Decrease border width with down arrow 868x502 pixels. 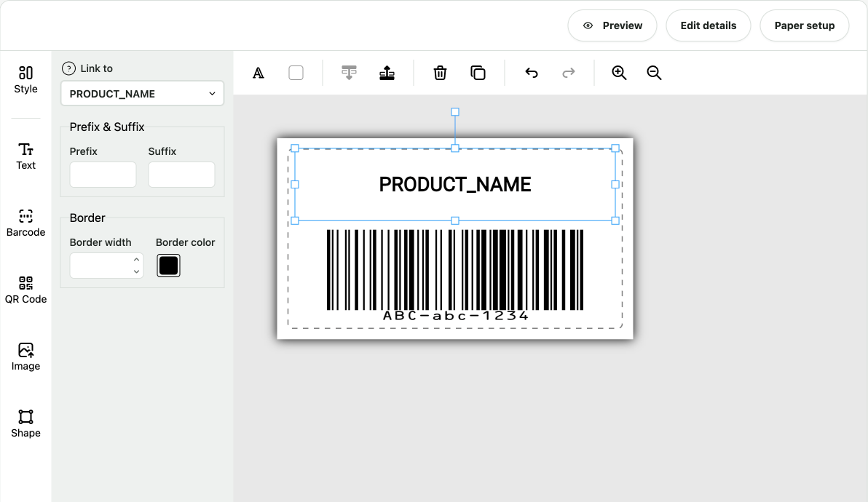click(x=137, y=271)
